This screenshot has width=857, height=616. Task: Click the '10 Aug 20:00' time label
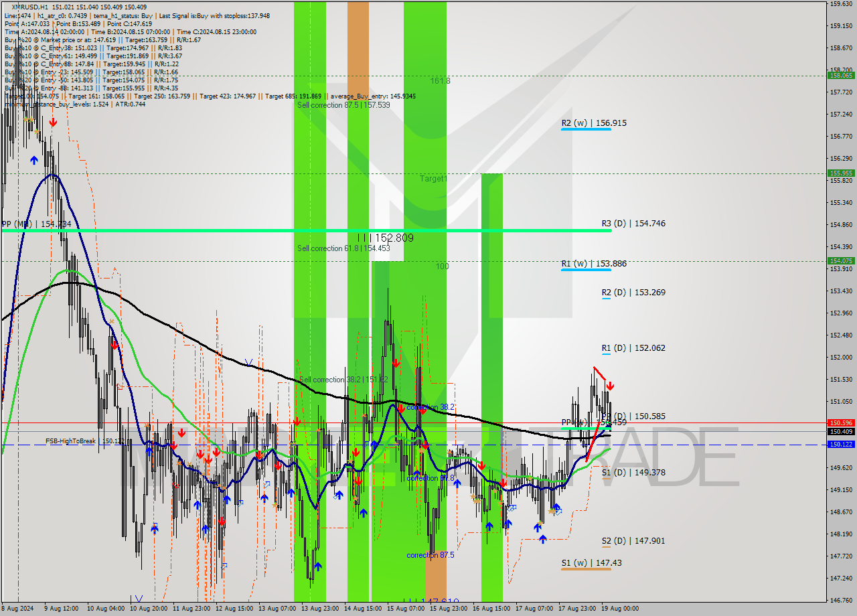147,609
